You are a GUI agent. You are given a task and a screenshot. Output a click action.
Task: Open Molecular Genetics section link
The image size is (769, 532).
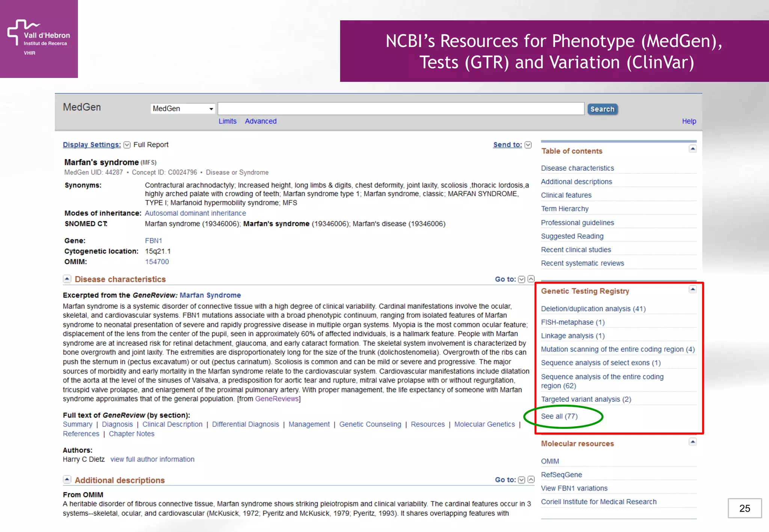pyautogui.click(x=484, y=424)
